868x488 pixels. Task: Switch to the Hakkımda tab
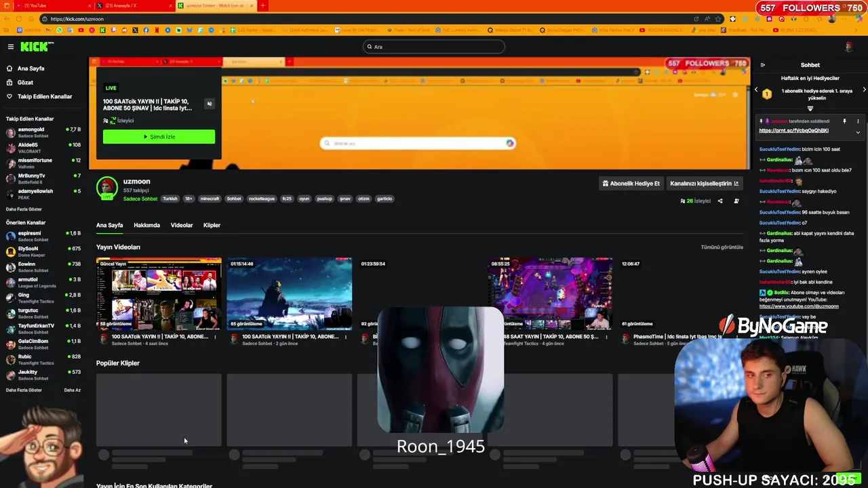[x=146, y=225]
